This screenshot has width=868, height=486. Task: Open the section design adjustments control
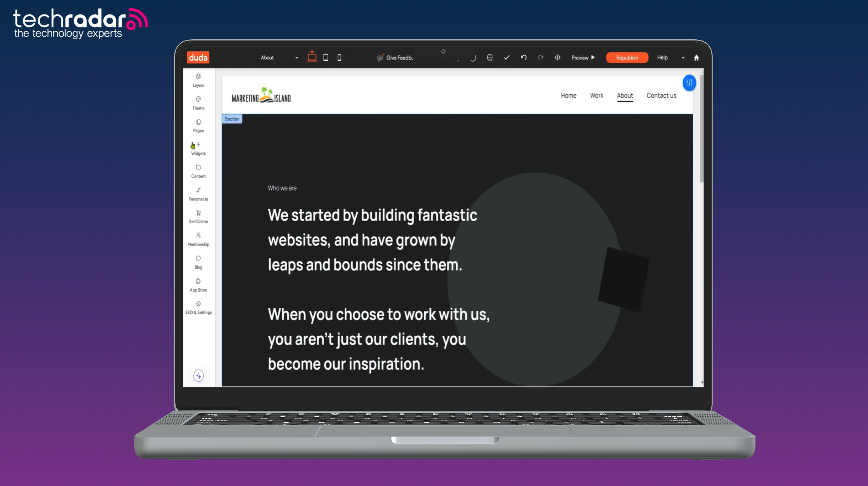[689, 83]
